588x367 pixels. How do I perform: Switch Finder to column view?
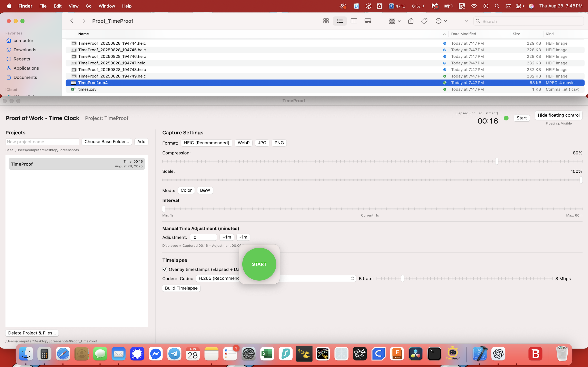point(354,21)
